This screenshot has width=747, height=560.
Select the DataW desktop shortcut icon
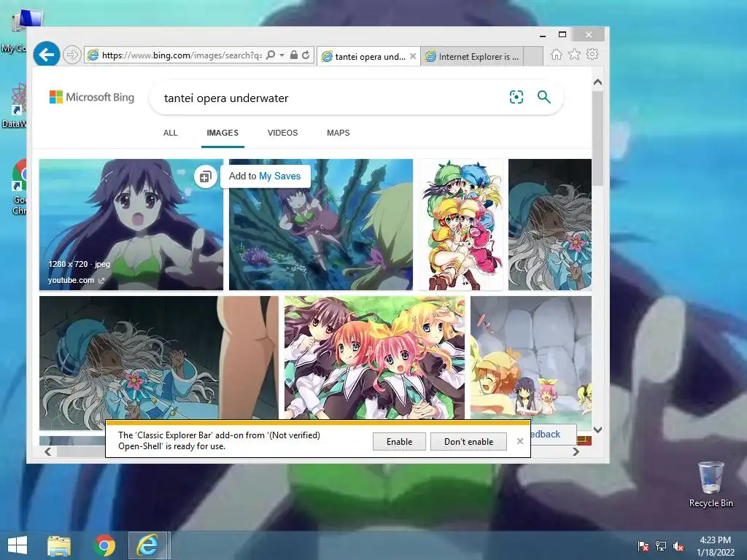pos(15,105)
